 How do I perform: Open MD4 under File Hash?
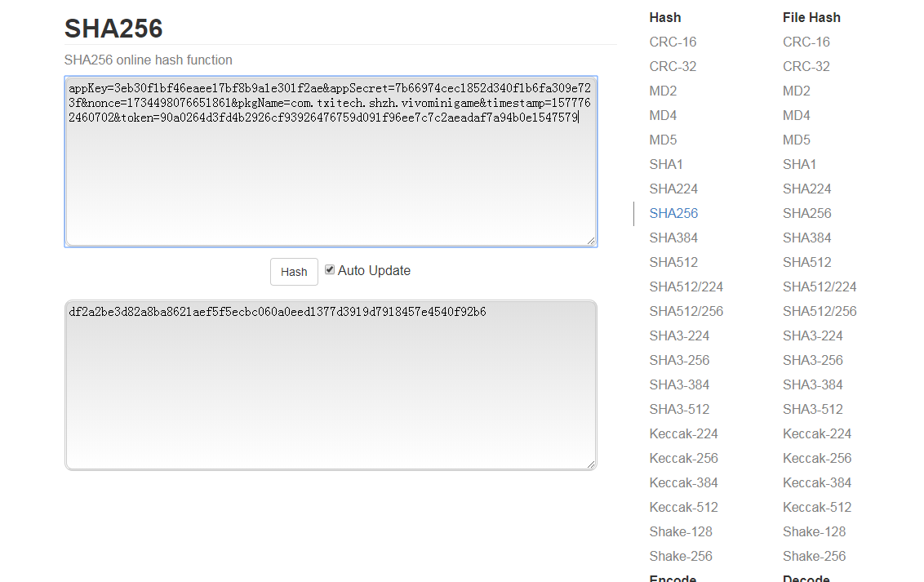click(x=797, y=115)
